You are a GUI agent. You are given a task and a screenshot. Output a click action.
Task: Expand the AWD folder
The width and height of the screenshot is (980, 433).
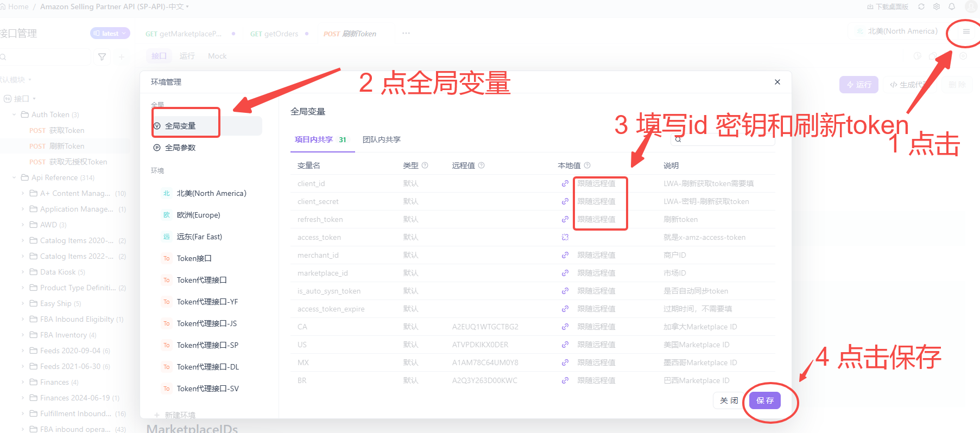23,225
